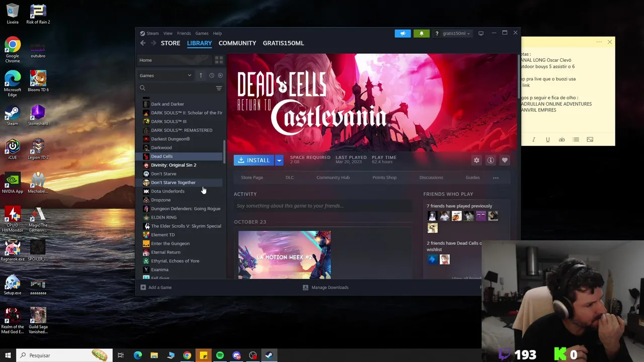Select Divinity: Original Sin 2
The height and width of the screenshot is (362, 644).
click(174, 165)
